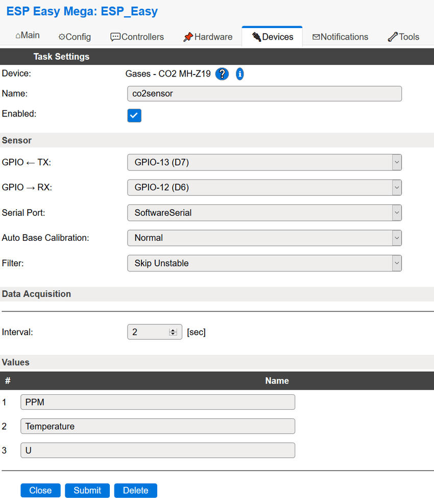
Task: Open the Tools tab
Action: pyautogui.click(x=403, y=37)
